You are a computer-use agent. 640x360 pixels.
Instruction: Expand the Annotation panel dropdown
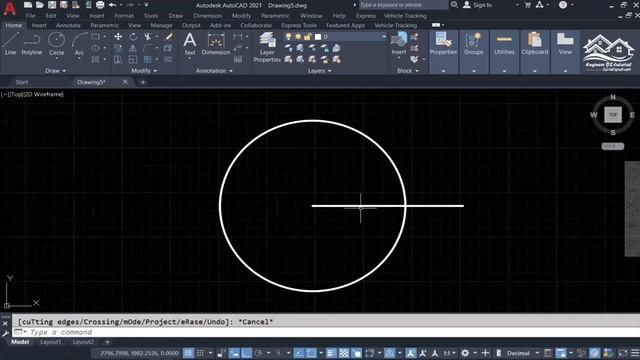(x=214, y=71)
